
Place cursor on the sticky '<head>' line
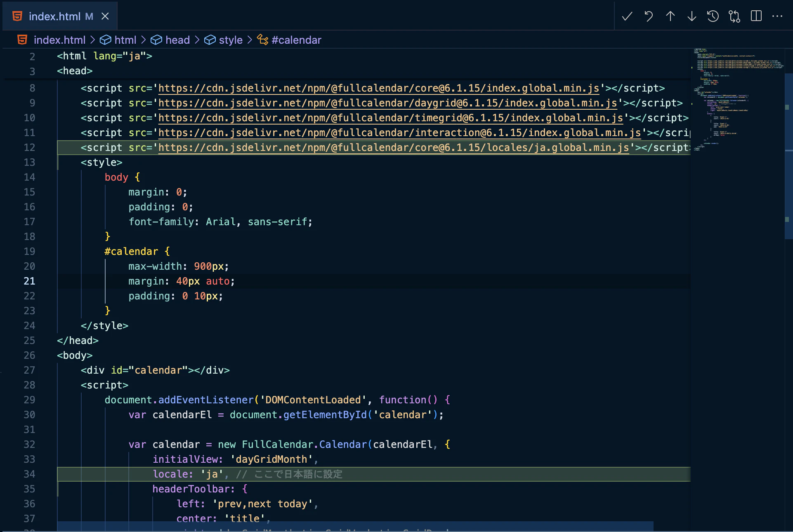tap(75, 71)
